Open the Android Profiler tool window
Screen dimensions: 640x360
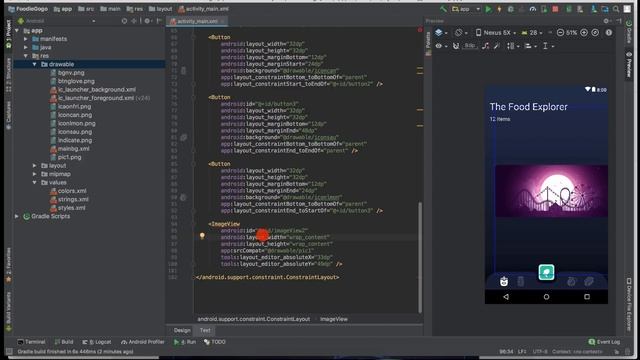tap(143, 342)
